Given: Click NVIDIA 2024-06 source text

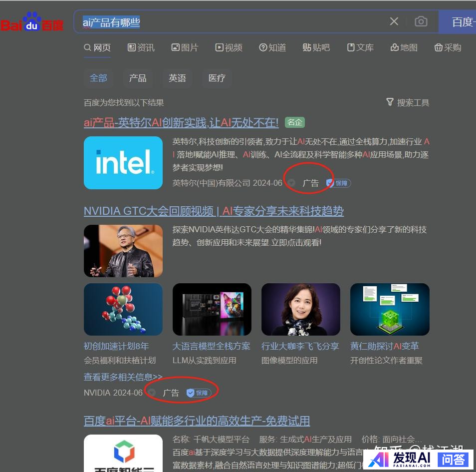Looking at the screenshot, I should (x=113, y=393).
